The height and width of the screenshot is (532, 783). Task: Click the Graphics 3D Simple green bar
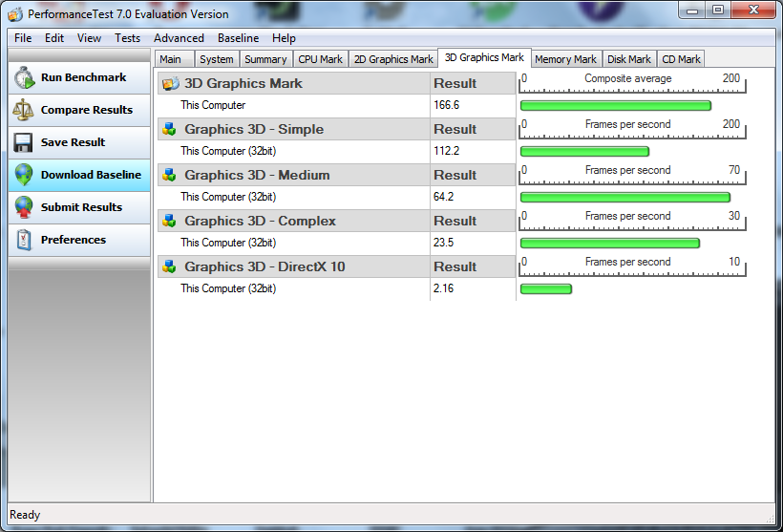584,151
